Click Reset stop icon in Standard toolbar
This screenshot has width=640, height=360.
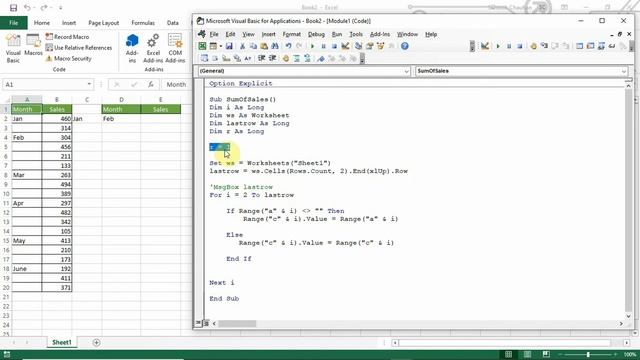[x=334, y=46]
